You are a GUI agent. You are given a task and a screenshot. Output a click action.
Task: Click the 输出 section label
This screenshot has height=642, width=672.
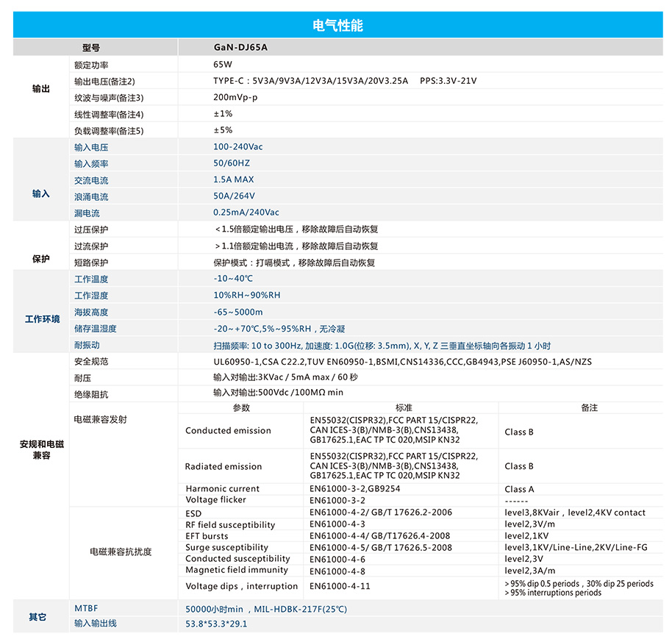tap(40, 89)
